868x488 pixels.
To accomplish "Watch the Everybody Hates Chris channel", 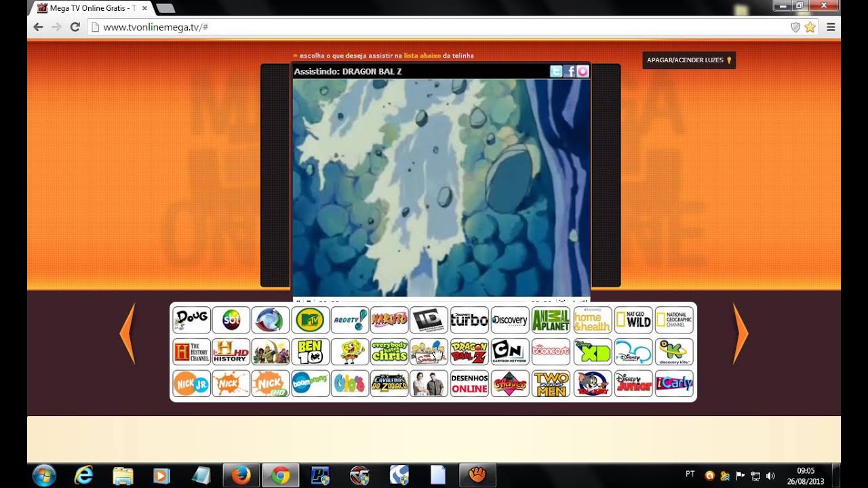I will pyautogui.click(x=390, y=352).
